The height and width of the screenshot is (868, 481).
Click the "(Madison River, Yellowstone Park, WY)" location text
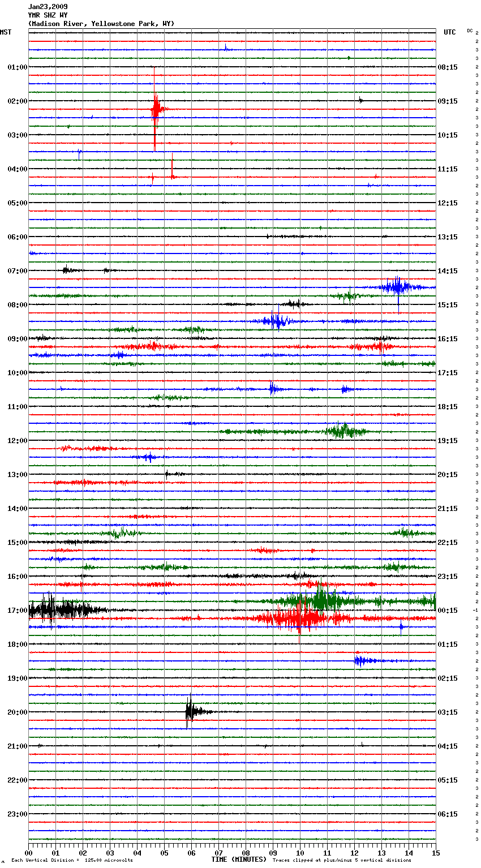(101, 24)
